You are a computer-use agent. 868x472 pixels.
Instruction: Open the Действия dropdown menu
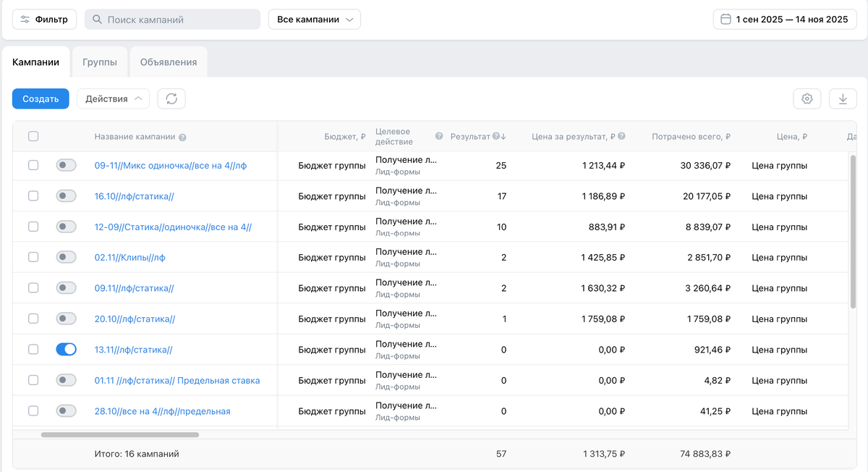[x=113, y=98]
